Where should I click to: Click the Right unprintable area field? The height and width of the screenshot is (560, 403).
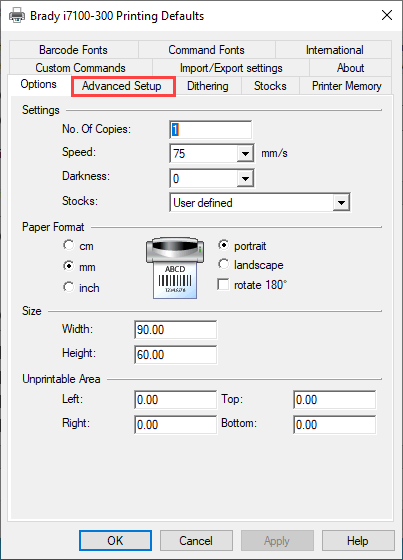pyautogui.click(x=175, y=425)
